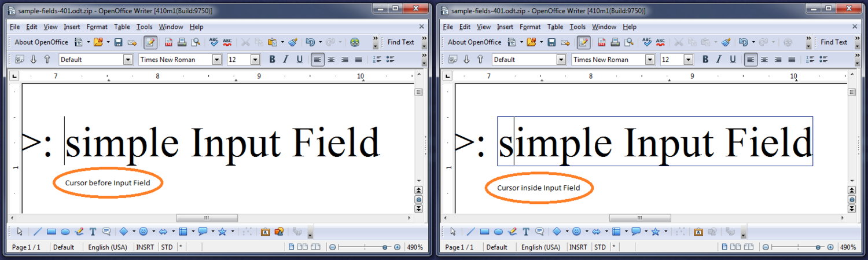Expand paragraph style dropdown in right window
Screen dimensions: 868x260
(561, 60)
